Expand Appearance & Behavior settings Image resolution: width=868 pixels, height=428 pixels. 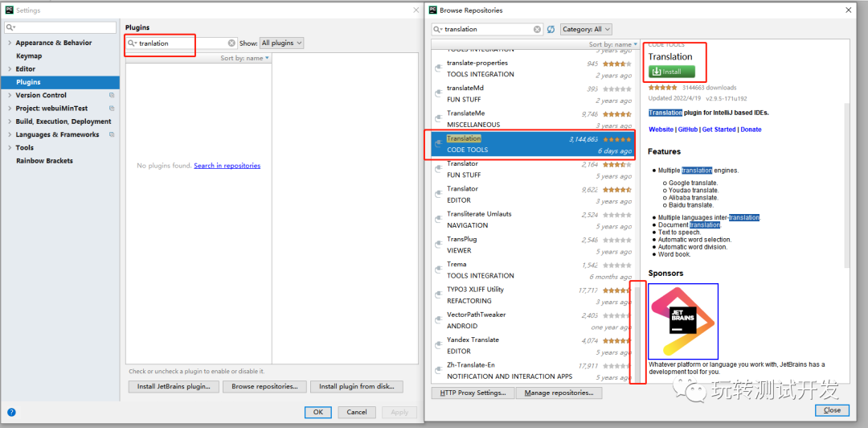pos(10,43)
